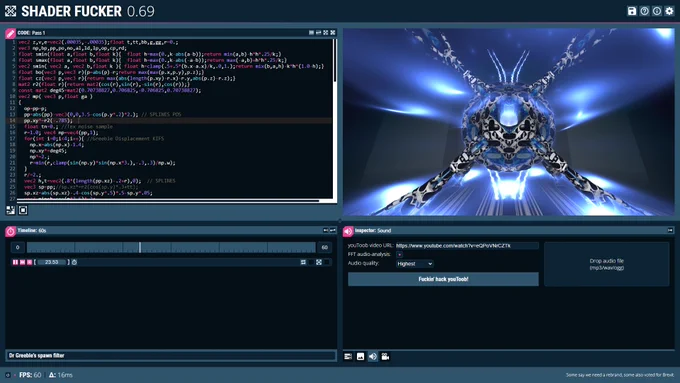Click the timeline end value 60 field
This screenshot has height=383, width=680.
pos(325,247)
